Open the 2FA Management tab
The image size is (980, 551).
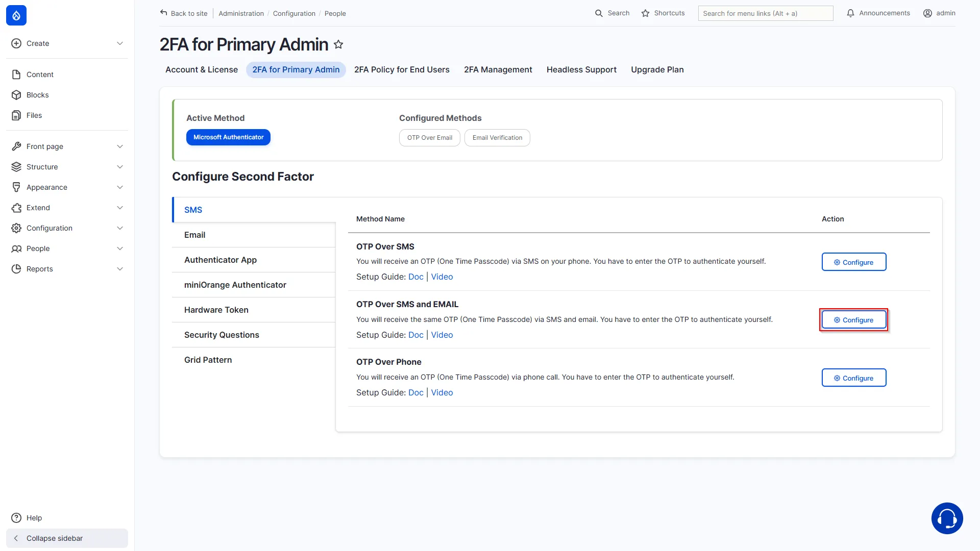(498, 70)
